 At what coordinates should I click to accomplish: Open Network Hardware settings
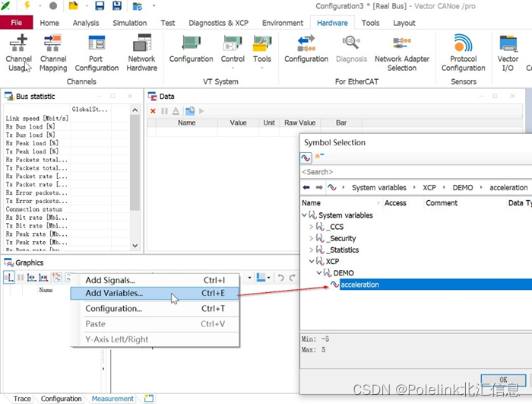point(142,53)
